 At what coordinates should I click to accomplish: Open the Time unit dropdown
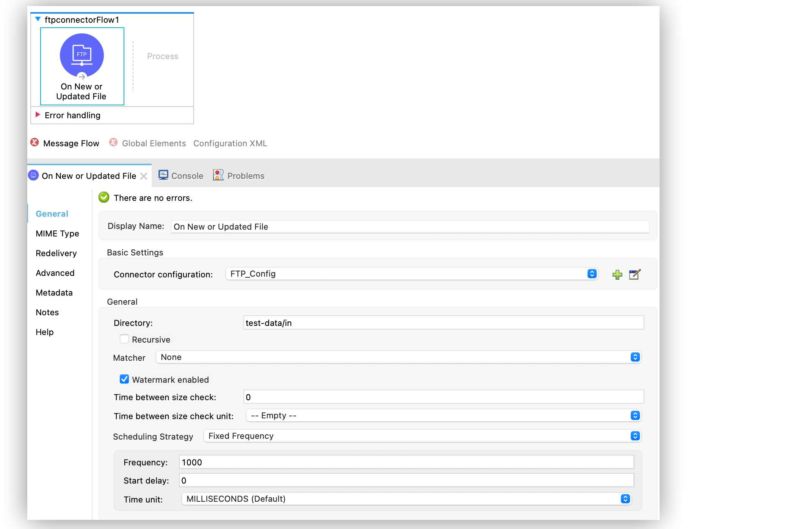(x=406, y=499)
